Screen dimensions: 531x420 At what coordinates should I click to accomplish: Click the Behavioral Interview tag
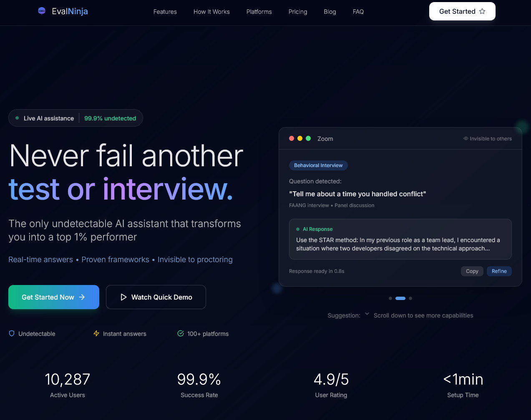[x=318, y=165]
